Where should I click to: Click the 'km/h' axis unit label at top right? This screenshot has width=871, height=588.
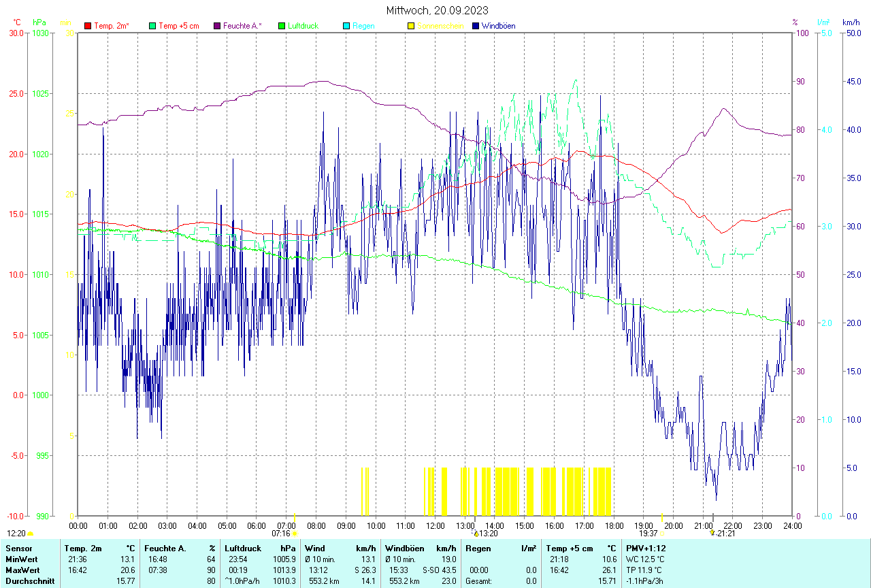[x=851, y=22]
